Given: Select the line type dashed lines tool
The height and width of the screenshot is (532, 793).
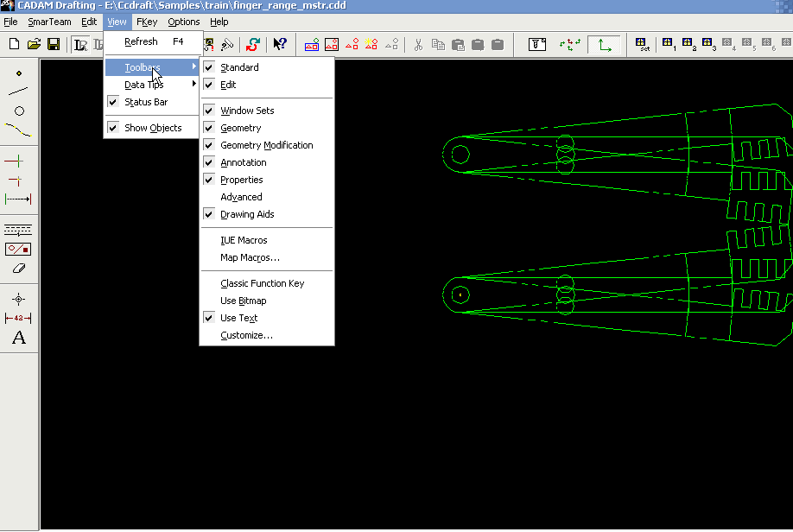Looking at the screenshot, I should point(18,230).
